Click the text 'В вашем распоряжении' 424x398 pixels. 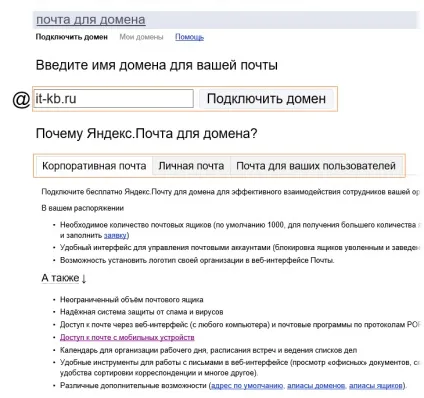point(83,208)
